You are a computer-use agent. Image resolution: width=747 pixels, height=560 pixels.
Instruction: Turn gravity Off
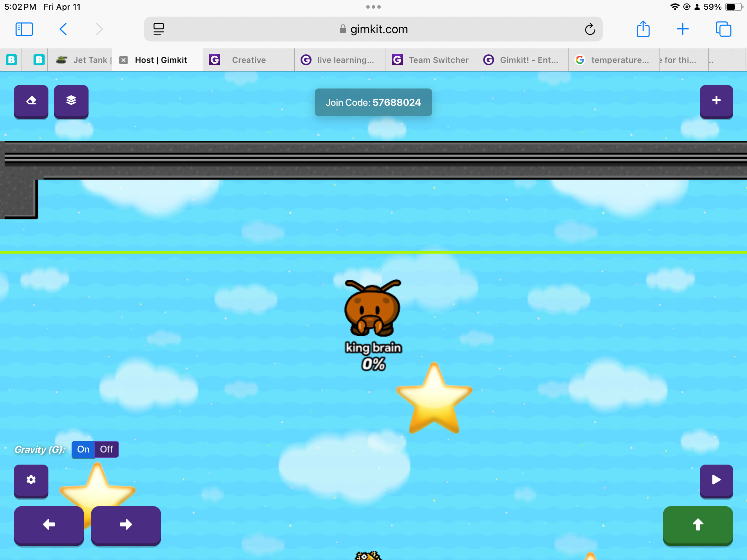107,449
